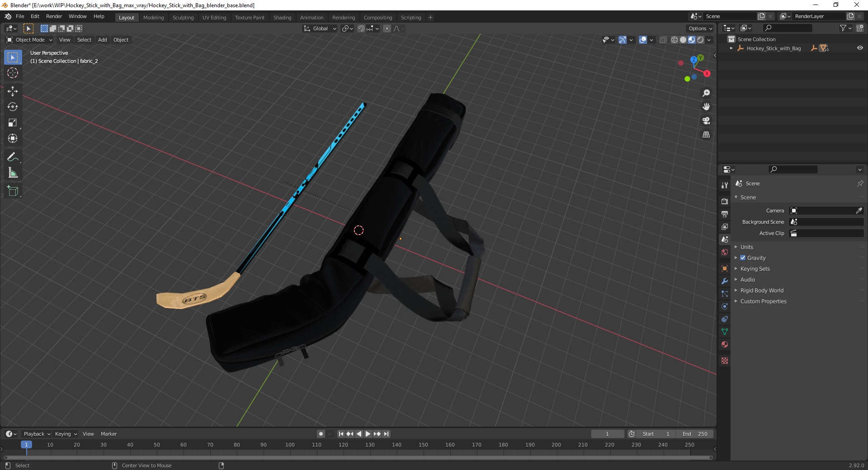Switch perspective/orthographic grid icon
The width and height of the screenshot is (868, 470).
click(706, 135)
